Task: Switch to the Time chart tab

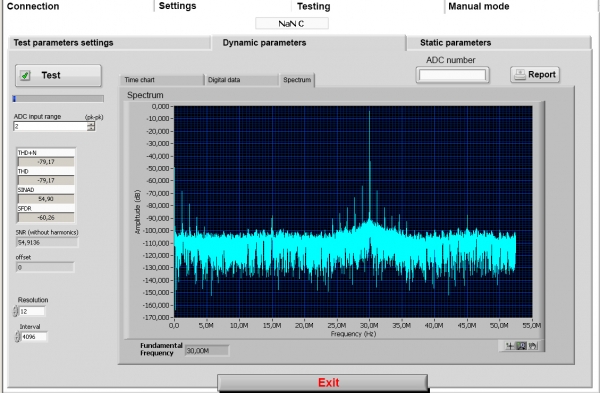Action: coord(161,80)
